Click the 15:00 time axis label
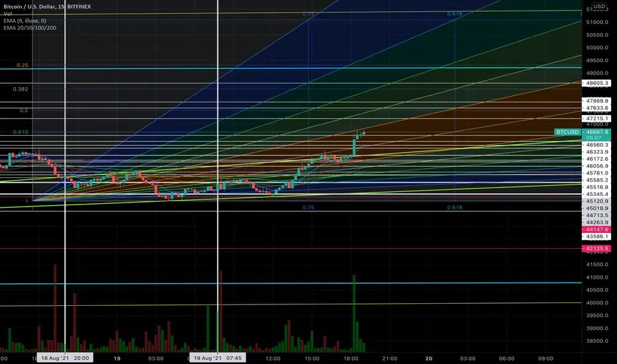 (312, 359)
